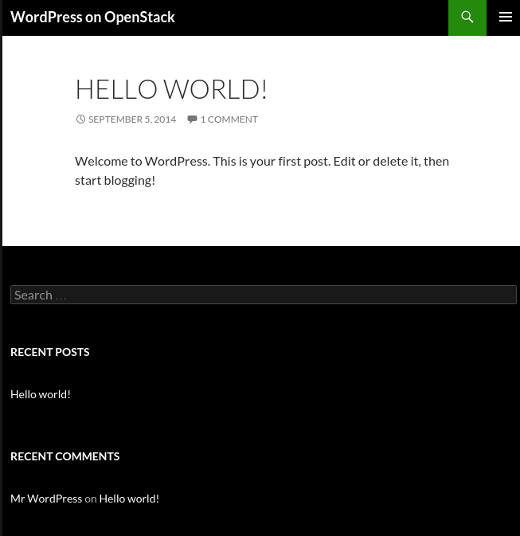Click empty white area below post text
Viewport: 520px width, 536px height.
click(x=260, y=219)
